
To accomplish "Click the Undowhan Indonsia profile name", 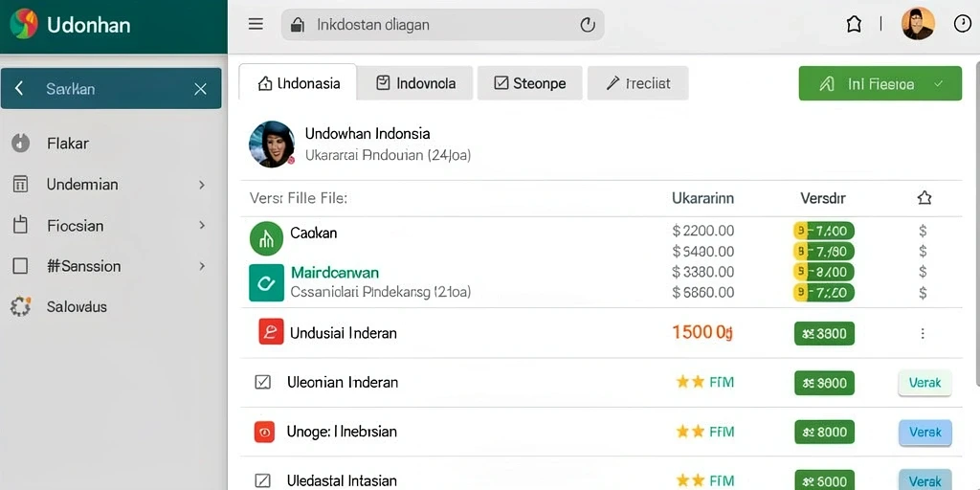I will (367, 133).
